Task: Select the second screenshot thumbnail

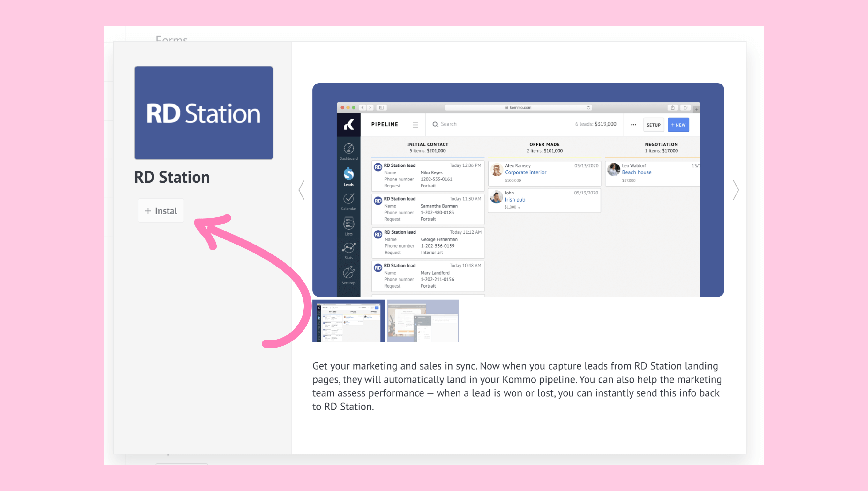Action: pyautogui.click(x=423, y=321)
